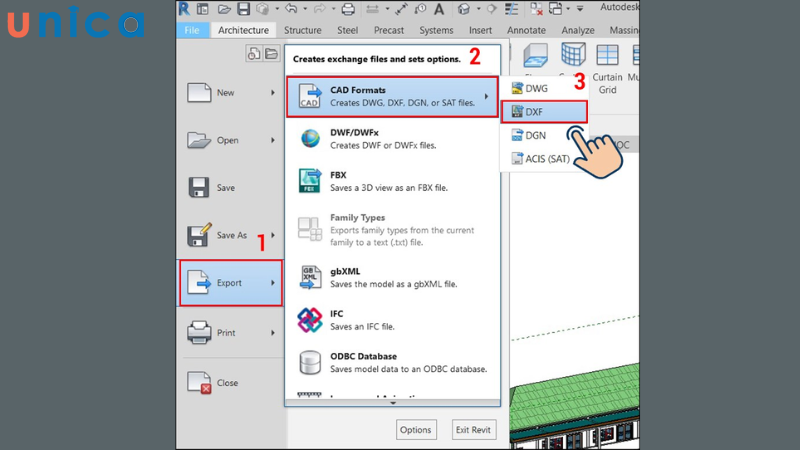Choose Save in the File menu
The height and width of the screenshot is (450, 800).
click(231, 188)
